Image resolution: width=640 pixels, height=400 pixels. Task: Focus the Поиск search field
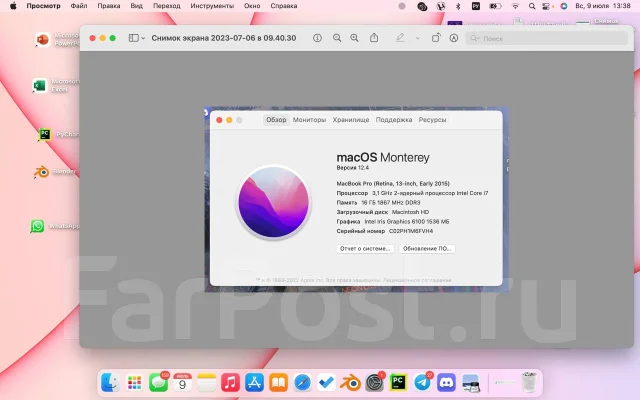pos(547,38)
